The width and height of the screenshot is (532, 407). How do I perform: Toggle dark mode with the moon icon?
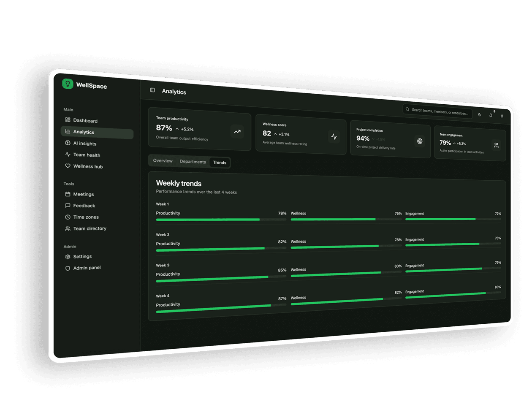point(480,114)
